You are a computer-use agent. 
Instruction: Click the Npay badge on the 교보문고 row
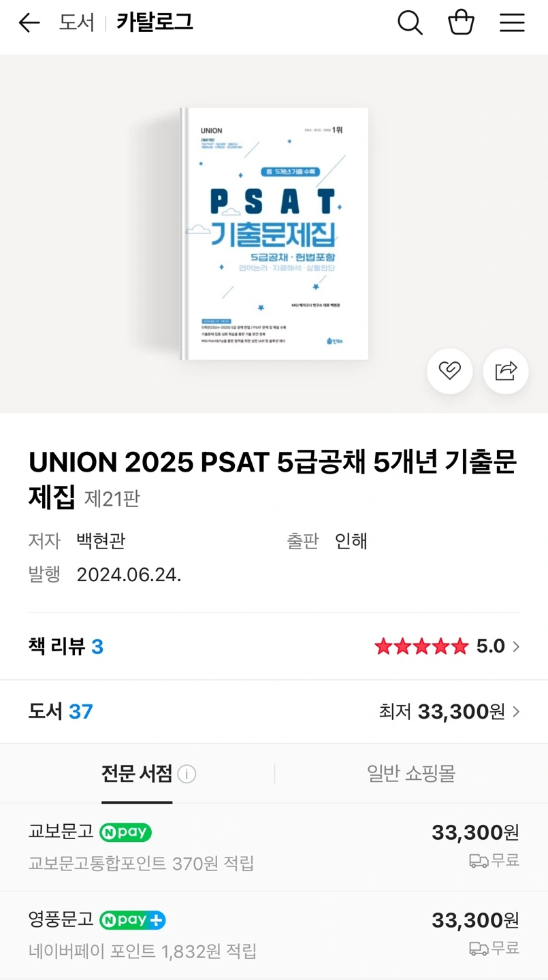(x=125, y=832)
